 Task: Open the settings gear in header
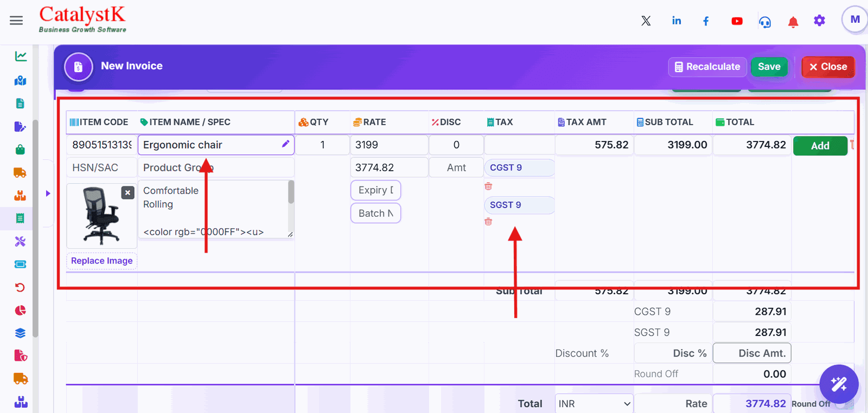coord(819,21)
